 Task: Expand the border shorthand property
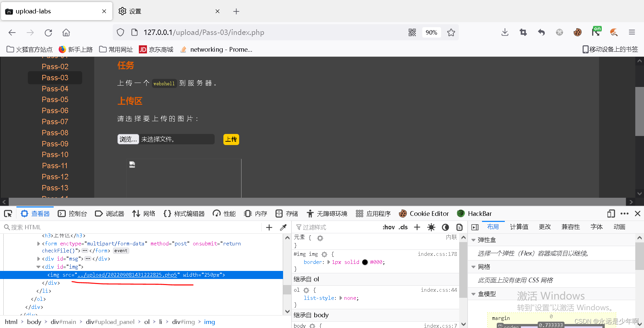329,262
